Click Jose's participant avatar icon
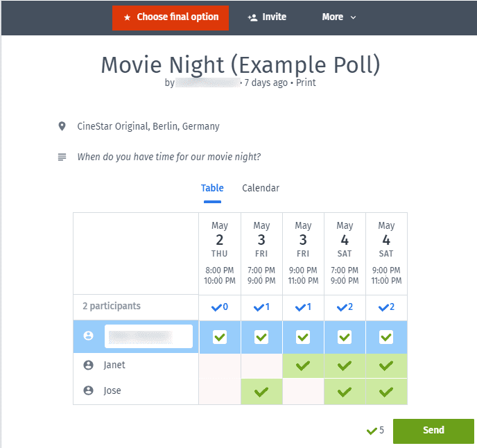477x448 pixels. coord(88,390)
